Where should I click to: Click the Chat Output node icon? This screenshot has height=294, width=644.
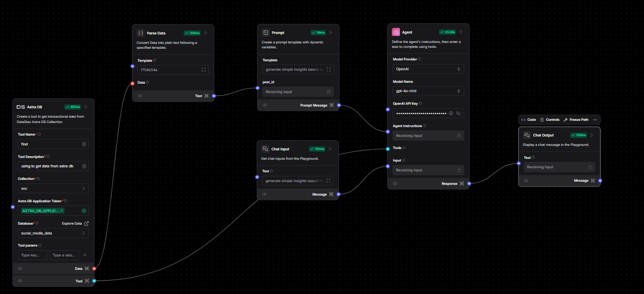click(x=527, y=135)
